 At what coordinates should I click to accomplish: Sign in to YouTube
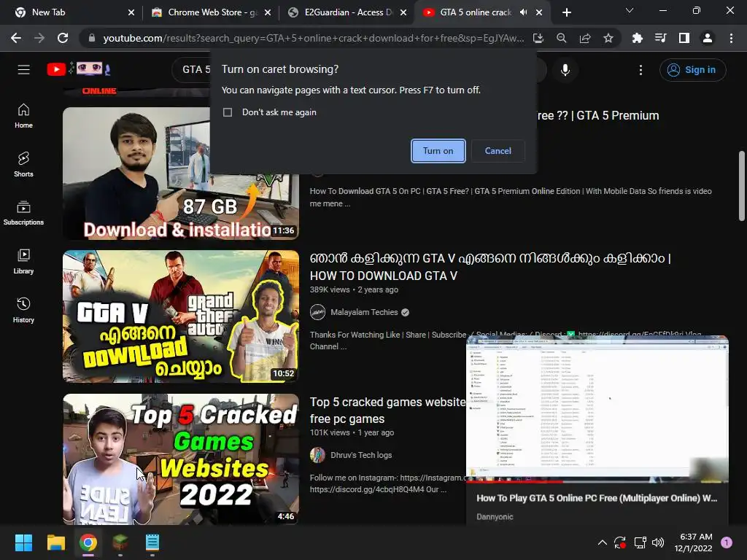(692, 70)
